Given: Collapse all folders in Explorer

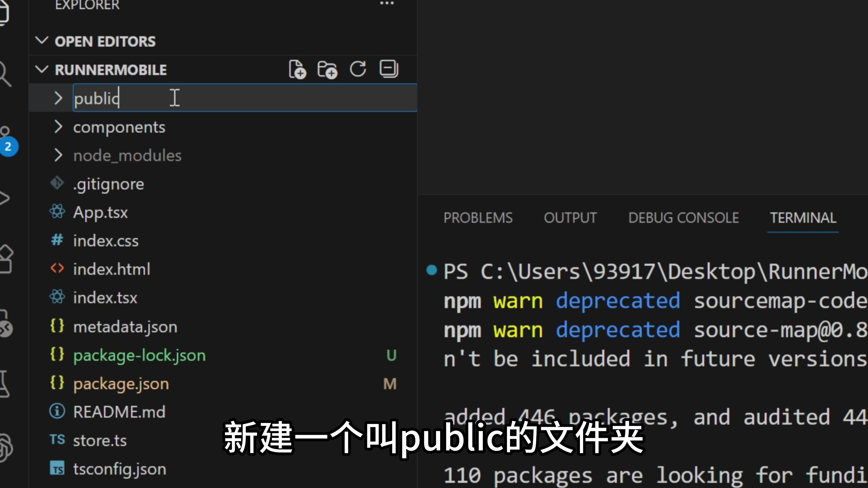Looking at the screenshot, I should (x=389, y=69).
